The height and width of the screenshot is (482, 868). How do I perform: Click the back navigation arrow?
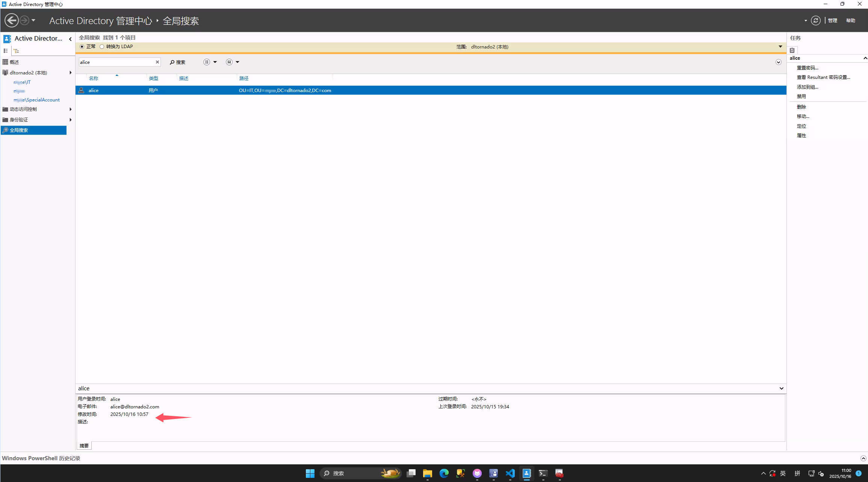pyautogui.click(x=12, y=20)
